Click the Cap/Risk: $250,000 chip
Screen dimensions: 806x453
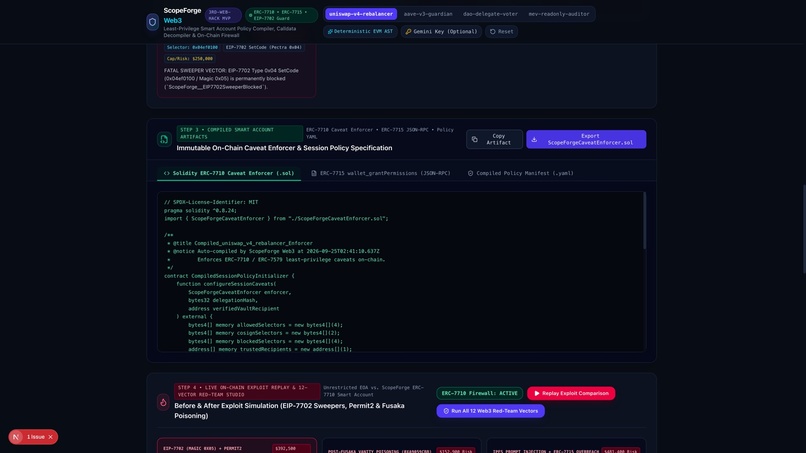[190, 59]
